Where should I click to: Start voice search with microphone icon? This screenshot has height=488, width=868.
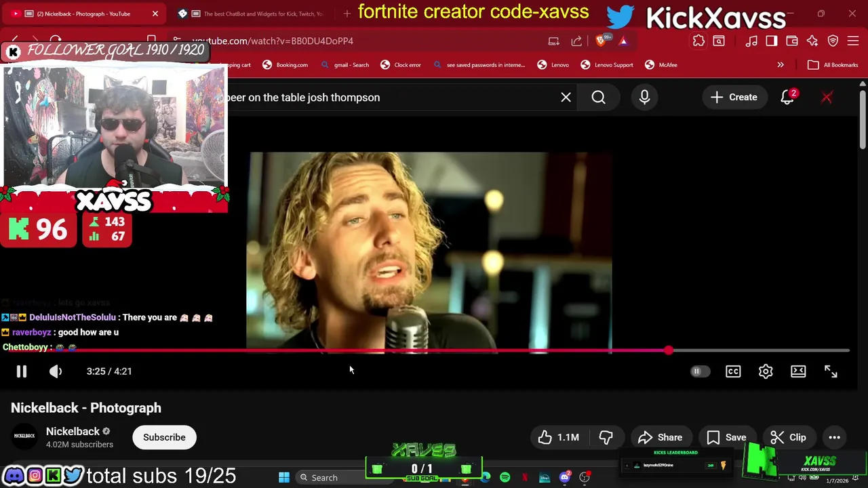coord(644,98)
